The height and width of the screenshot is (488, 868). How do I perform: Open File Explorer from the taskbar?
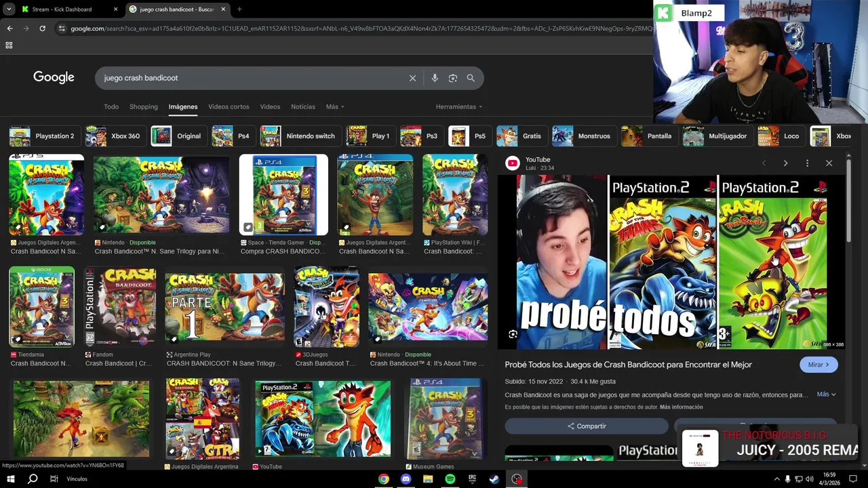click(x=428, y=479)
